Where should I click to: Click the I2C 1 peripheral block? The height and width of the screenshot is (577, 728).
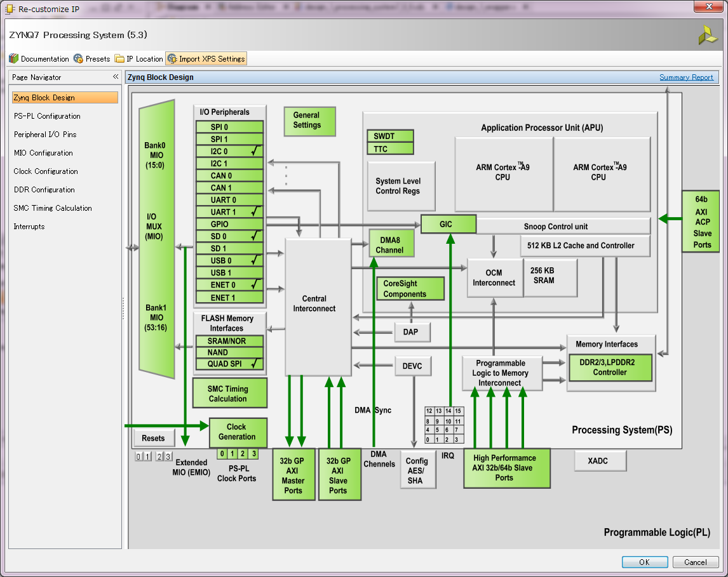[229, 163]
